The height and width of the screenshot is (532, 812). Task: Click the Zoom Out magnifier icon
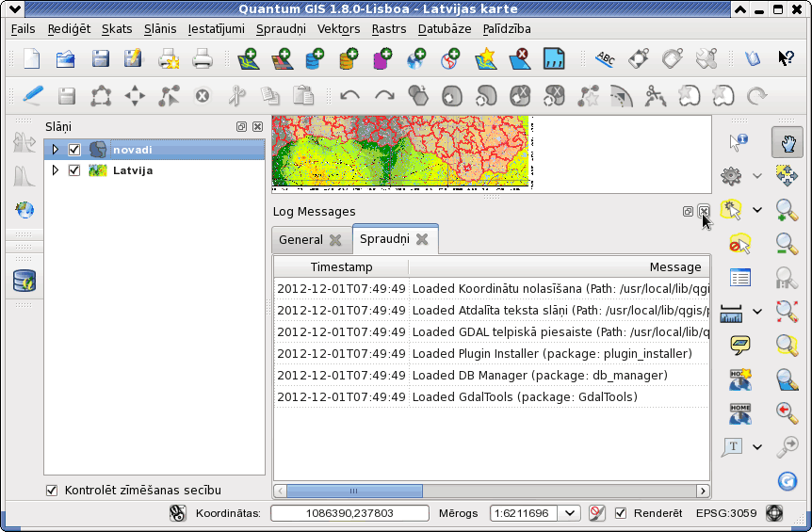click(787, 244)
